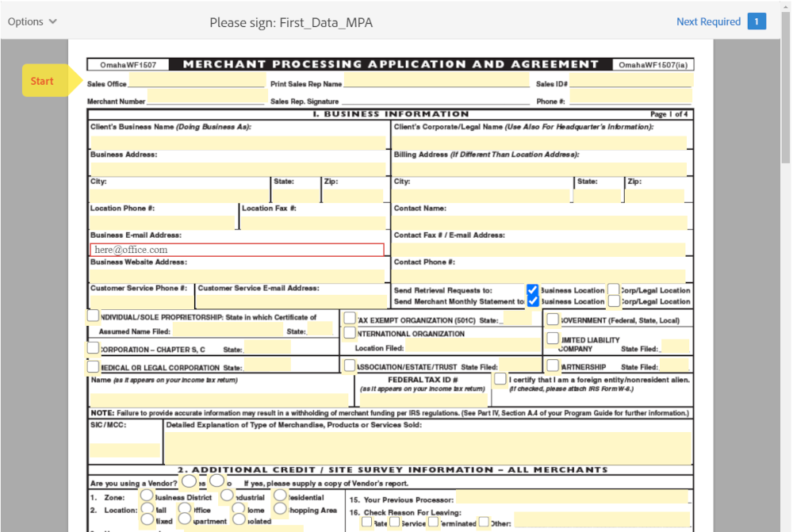Image resolution: width=793 pixels, height=532 pixels.
Task: Click the Next Required link
Action: [x=708, y=21]
